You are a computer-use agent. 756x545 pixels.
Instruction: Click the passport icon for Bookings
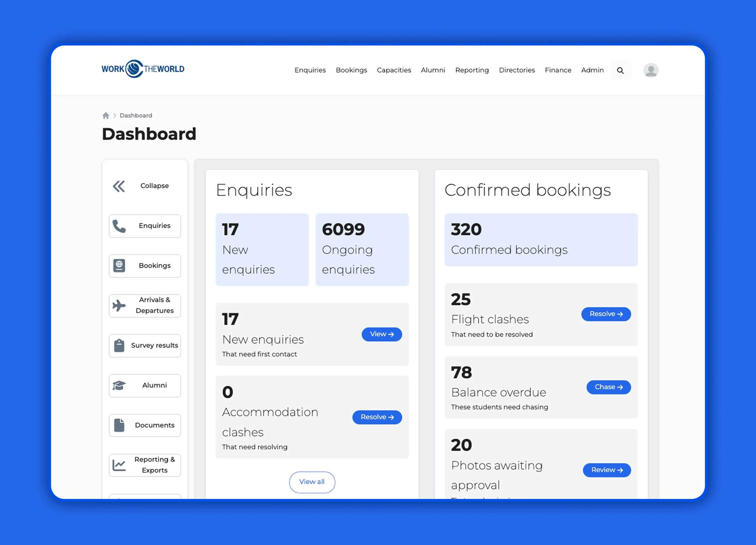pyautogui.click(x=119, y=266)
